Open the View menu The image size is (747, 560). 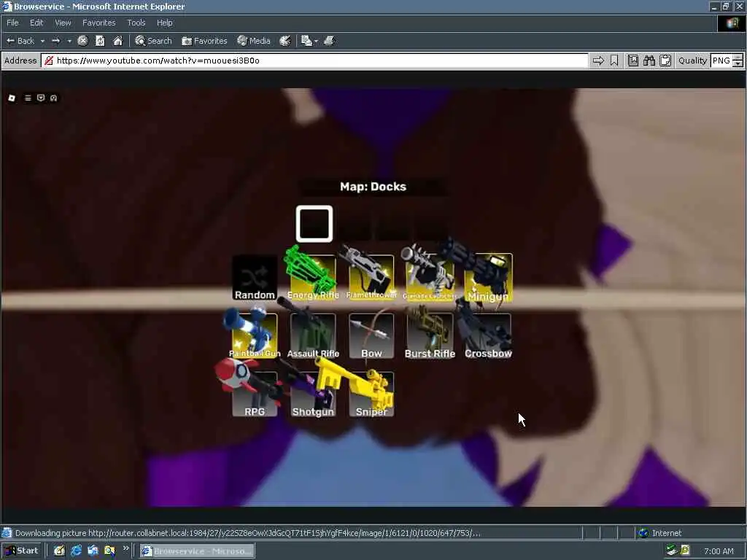point(63,23)
